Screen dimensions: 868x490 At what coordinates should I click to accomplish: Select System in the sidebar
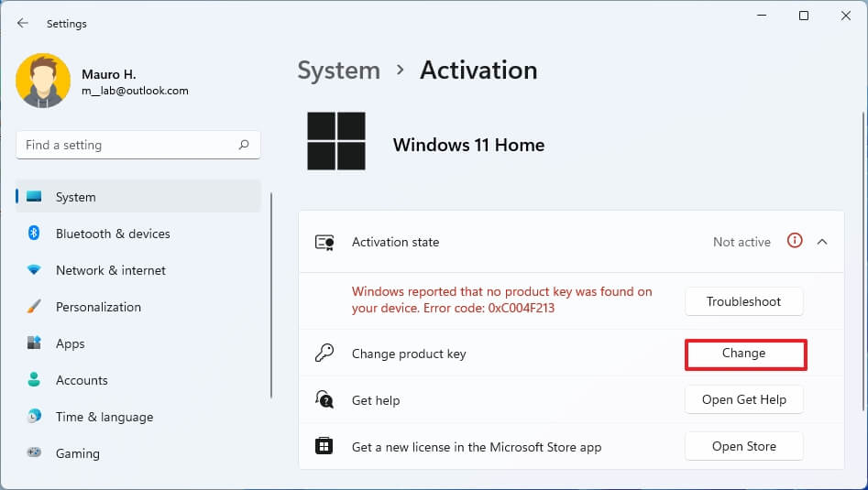coord(138,196)
